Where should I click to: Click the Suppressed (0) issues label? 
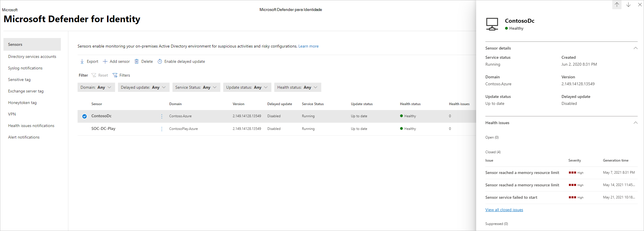497,224
